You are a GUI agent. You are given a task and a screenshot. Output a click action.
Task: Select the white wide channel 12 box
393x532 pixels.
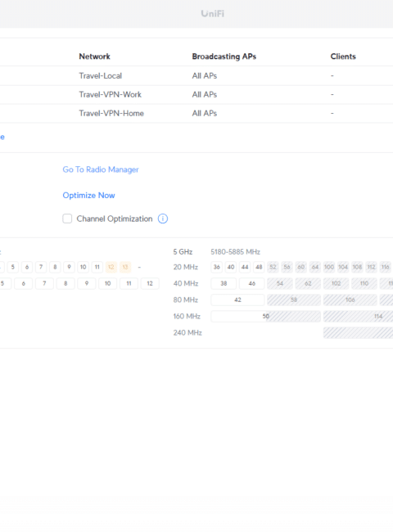pos(150,283)
